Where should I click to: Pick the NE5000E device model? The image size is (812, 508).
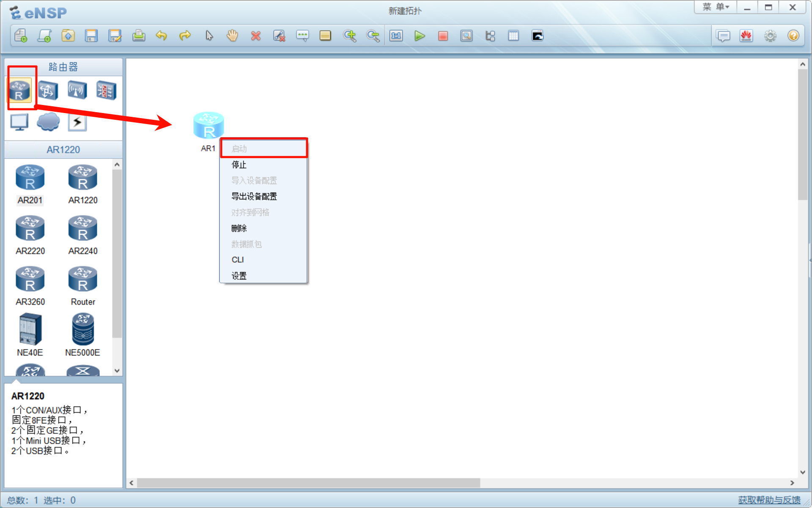coord(83,335)
